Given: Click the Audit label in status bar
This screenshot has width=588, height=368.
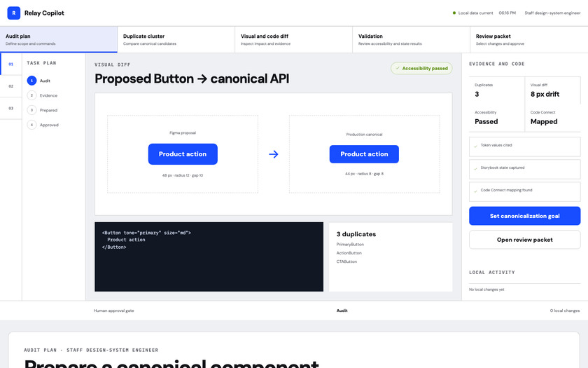Looking at the screenshot, I should 342,311.
